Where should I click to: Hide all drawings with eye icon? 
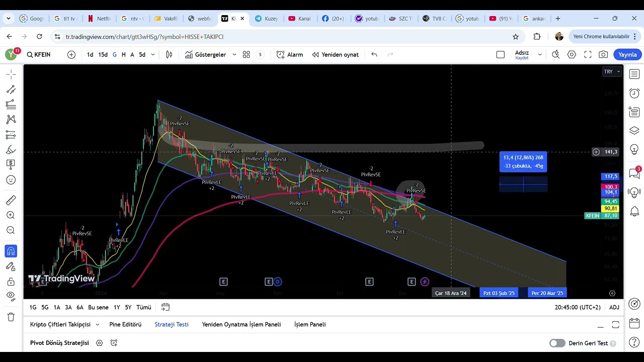tap(11, 296)
